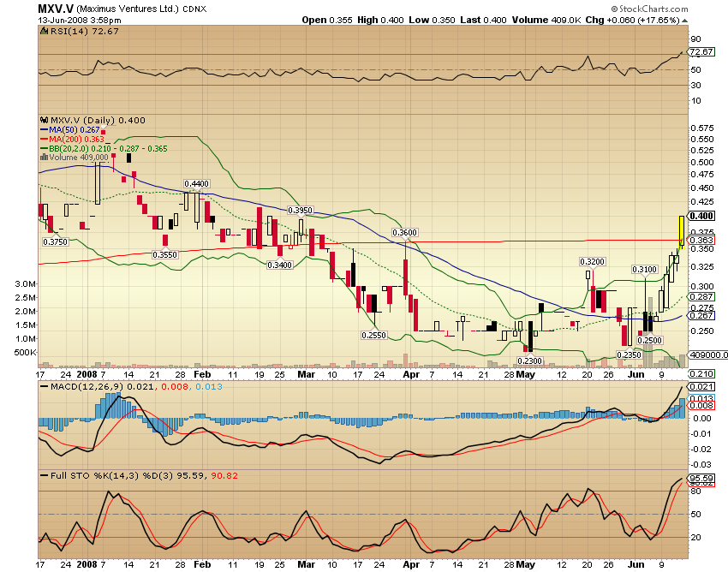The image size is (728, 572).
Task: Select the 0.4400 price peak label
Action: [x=197, y=184]
